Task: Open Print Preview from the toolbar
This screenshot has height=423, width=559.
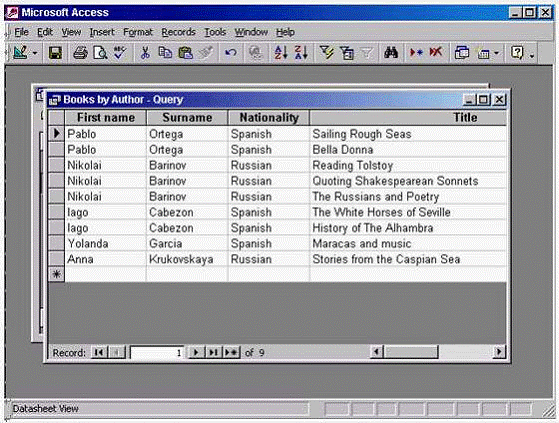Action: [100, 53]
